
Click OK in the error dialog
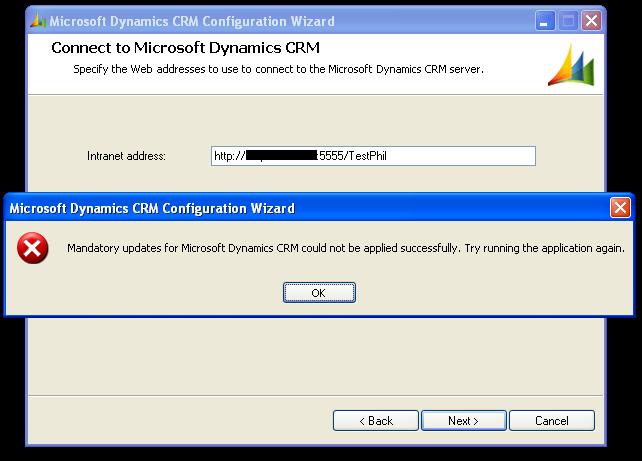coord(319,293)
